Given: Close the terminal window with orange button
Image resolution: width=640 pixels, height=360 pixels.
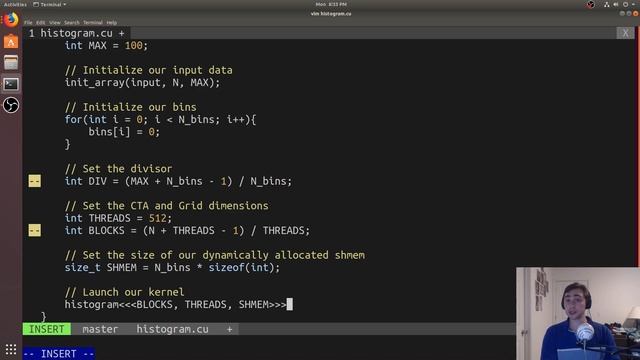Looking at the screenshot, I should coord(636,13).
